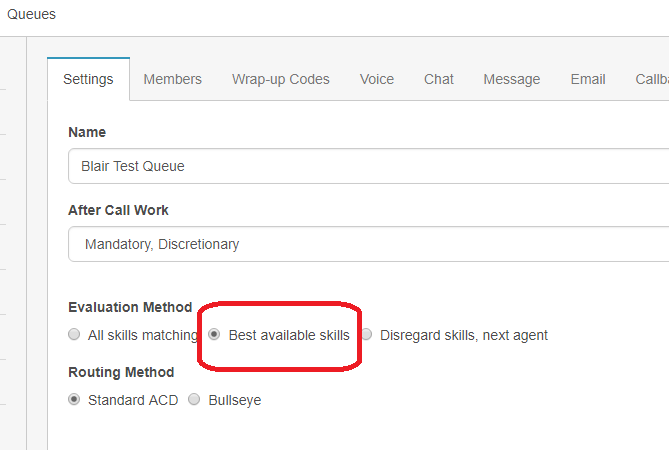This screenshot has width=669, height=450.
Task: Open the Email tab
Action: click(x=588, y=79)
